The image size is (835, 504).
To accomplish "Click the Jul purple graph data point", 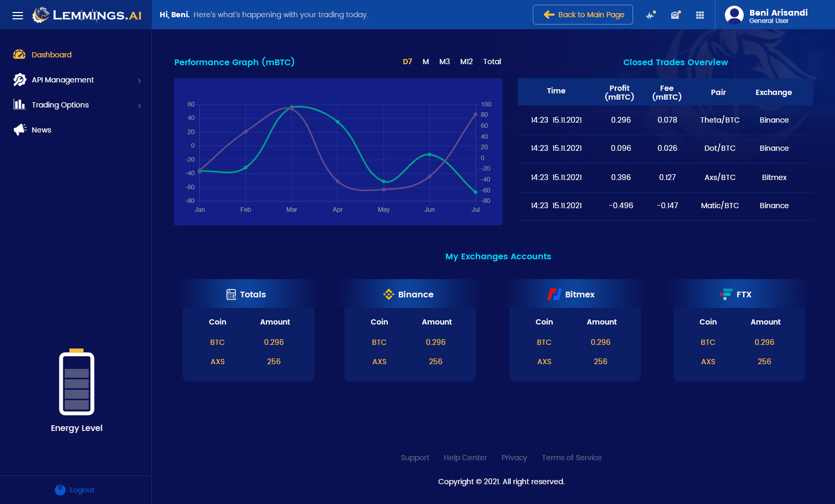I will [475, 114].
